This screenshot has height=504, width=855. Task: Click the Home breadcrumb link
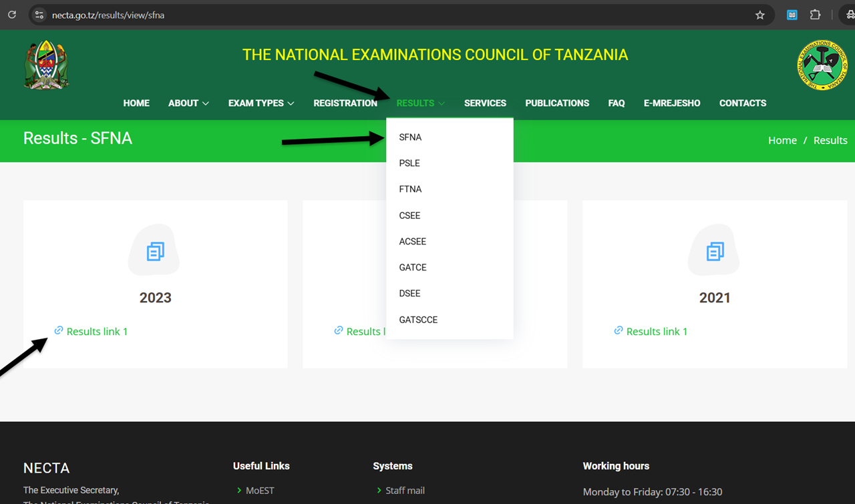pos(782,140)
